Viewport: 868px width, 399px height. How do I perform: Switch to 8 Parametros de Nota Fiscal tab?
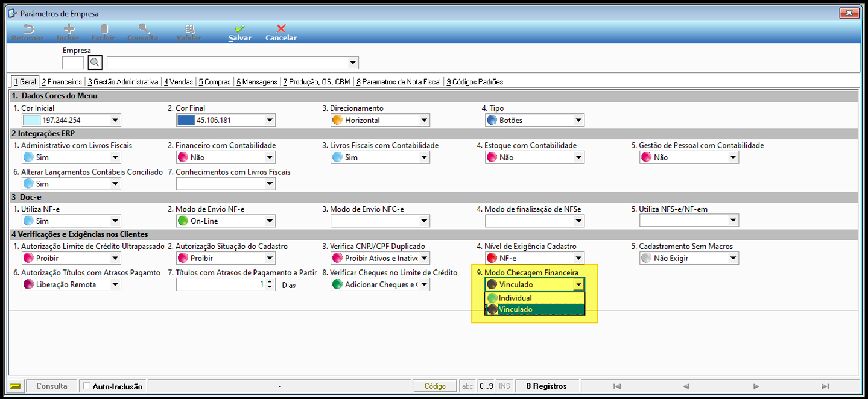click(x=399, y=82)
